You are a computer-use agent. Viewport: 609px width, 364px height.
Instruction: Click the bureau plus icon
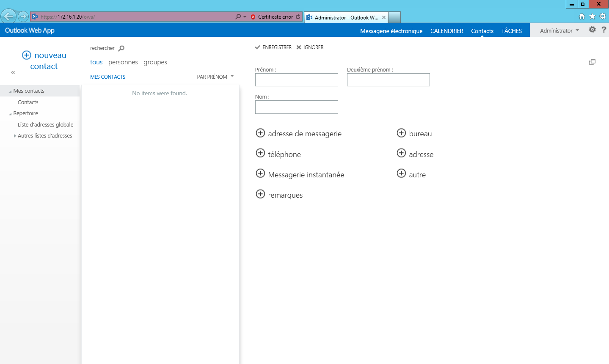point(401,133)
